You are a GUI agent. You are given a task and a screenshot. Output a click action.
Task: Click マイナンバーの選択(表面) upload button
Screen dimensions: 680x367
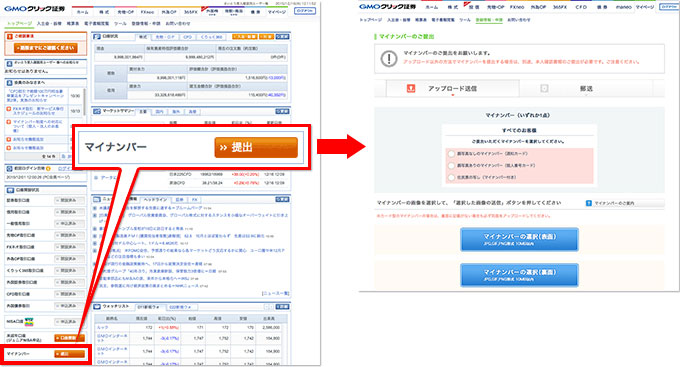(x=519, y=239)
